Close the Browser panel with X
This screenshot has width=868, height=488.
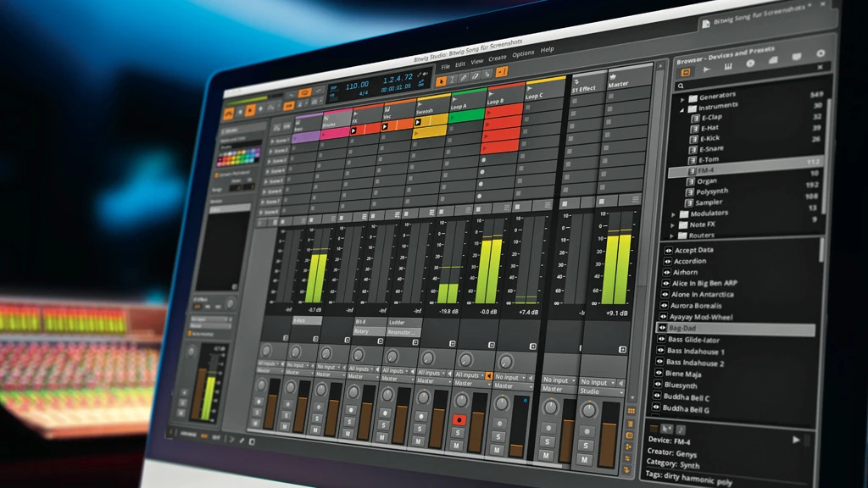[821, 67]
